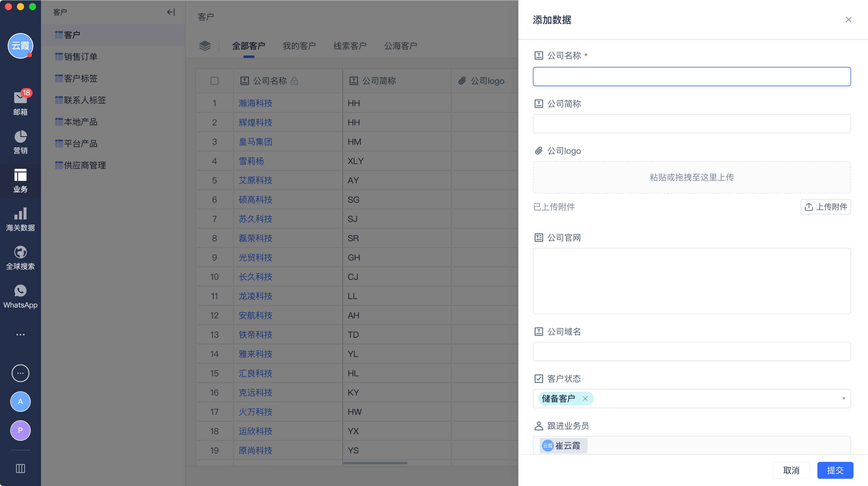Viewport: 868px width, 486px height.
Task: Expand the 客户状态 dropdown arrow
Action: click(843, 399)
